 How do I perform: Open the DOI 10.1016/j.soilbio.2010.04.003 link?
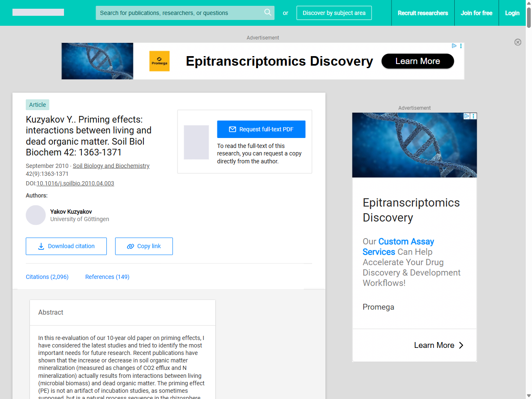pyautogui.click(x=75, y=183)
